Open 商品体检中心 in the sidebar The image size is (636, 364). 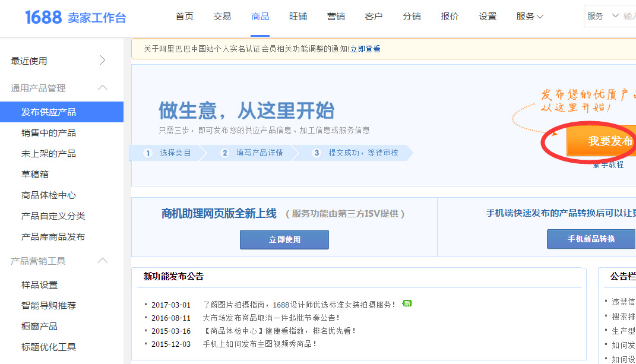click(x=49, y=195)
